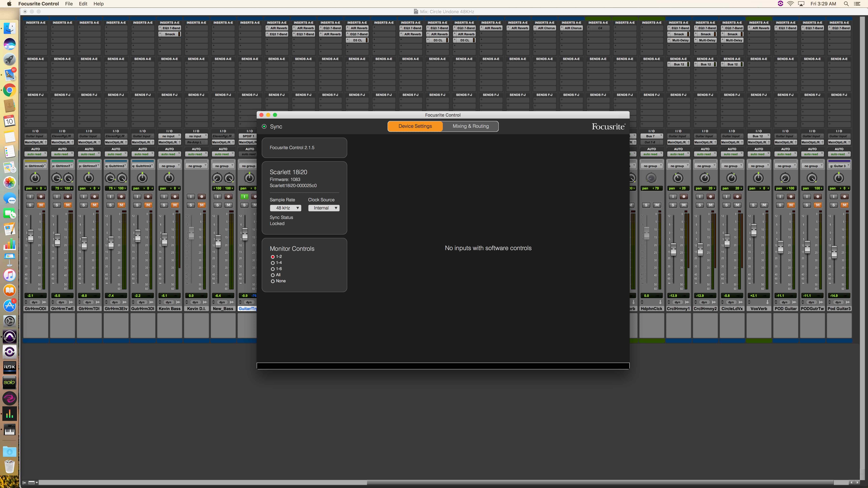The height and width of the screenshot is (488, 868).
Task: Open the Clock Source Internal dropdown
Action: coord(324,208)
